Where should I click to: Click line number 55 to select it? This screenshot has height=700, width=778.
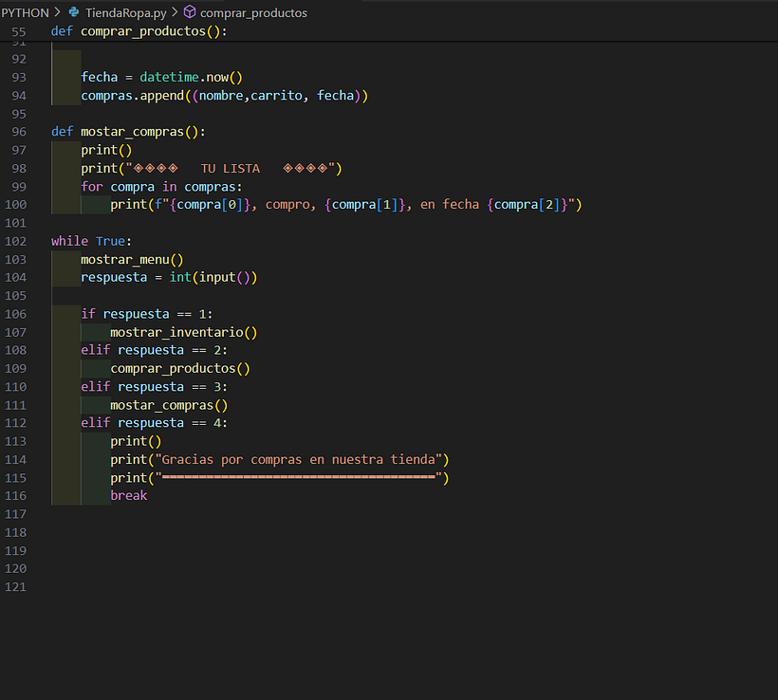pos(19,30)
